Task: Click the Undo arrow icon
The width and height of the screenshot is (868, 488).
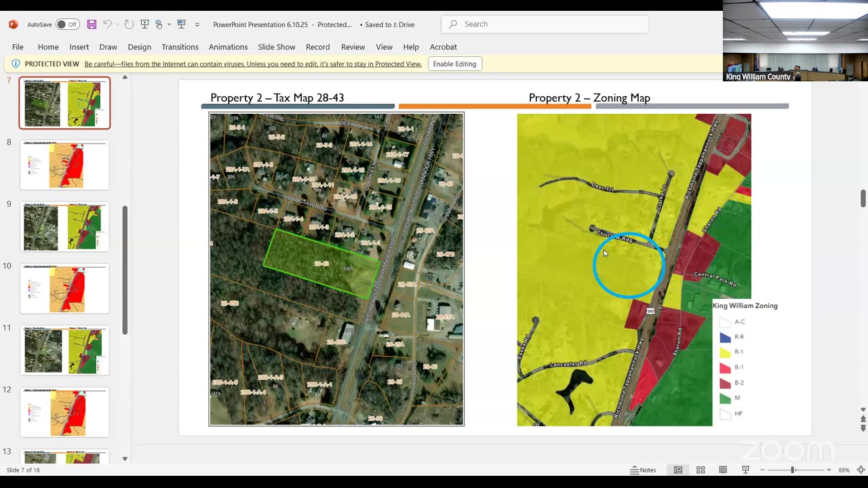Action: (x=107, y=24)
